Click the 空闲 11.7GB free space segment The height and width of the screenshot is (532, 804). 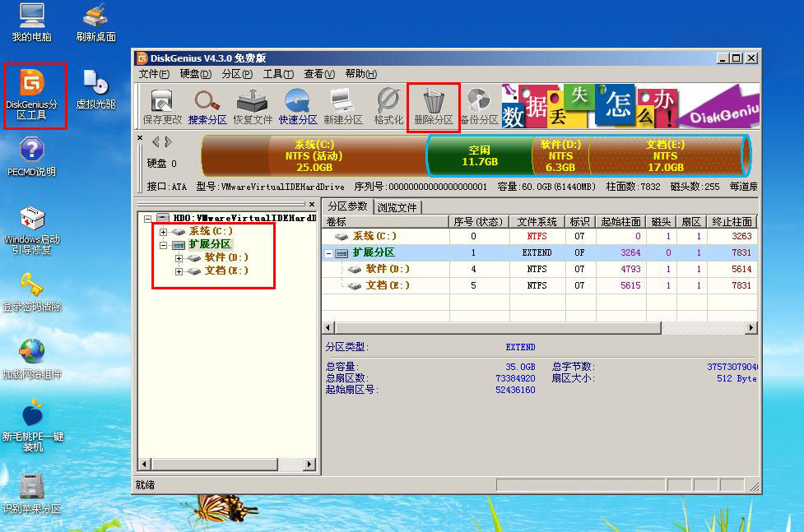(x=480, y=155)
